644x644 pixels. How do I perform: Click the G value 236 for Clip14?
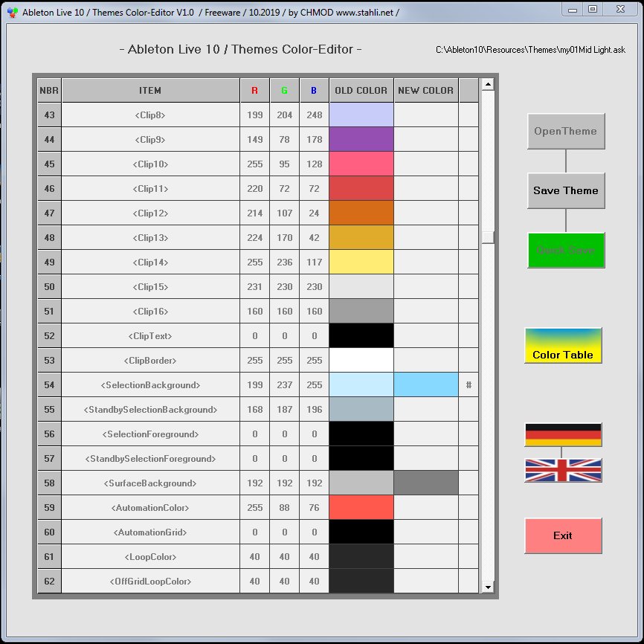point(284,262)
